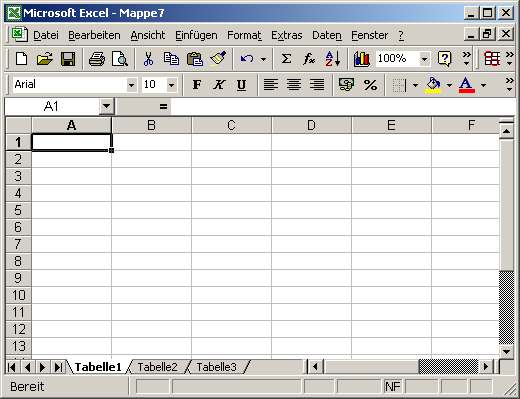Insert AutoSum with sigma icon
The image size is (520, 399).
click(286, 59)
